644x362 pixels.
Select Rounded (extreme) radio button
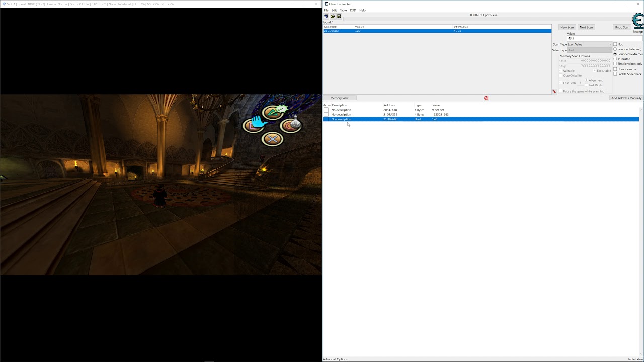615,54
